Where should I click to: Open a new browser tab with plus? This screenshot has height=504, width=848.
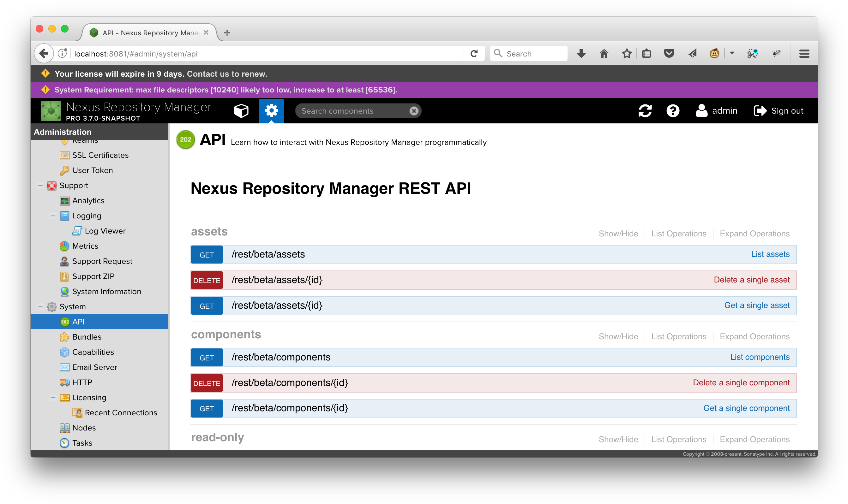(227, 33)
